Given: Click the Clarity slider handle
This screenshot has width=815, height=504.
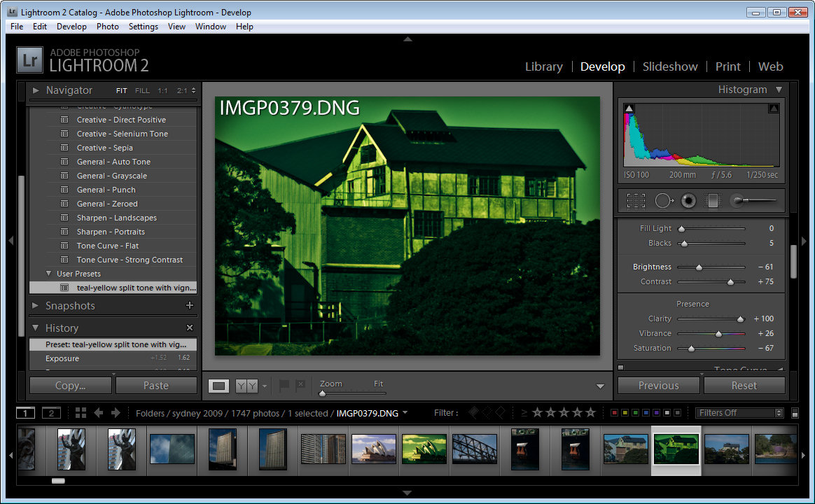Looking at the screenshot, I should (x=741, y=319).
